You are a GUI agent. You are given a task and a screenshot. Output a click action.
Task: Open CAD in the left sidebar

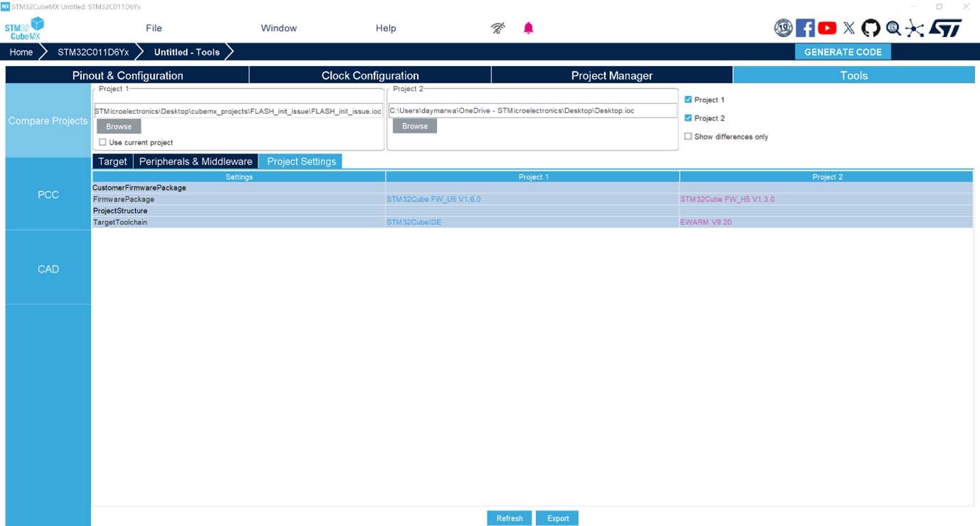click(48, 268)
